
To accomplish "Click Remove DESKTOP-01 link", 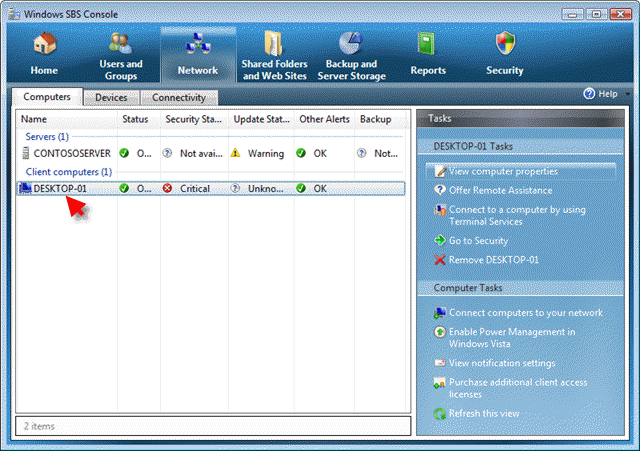I will pyautogui.click(x=493, y=260).
